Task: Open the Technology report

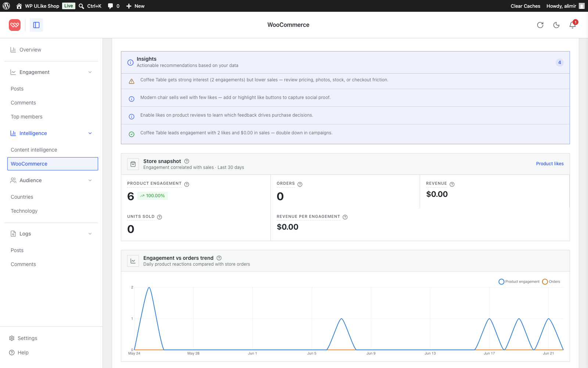Action: 24,211
